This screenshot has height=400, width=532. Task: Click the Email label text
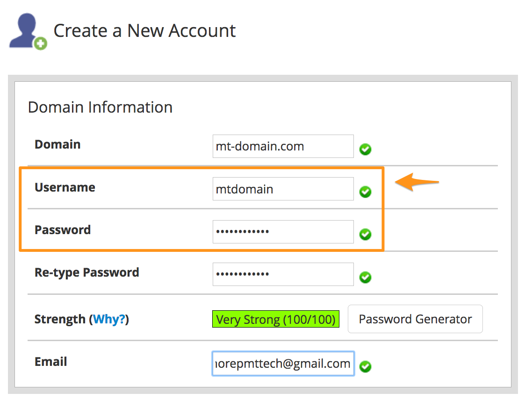coord(51,362)
